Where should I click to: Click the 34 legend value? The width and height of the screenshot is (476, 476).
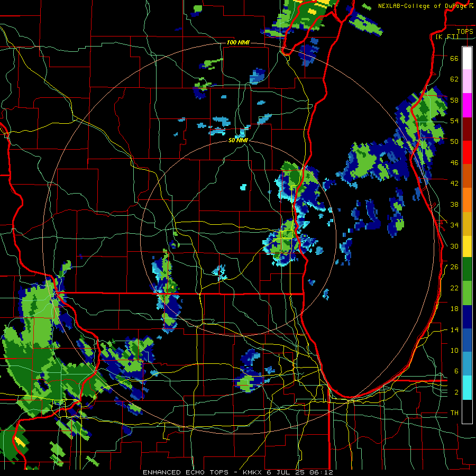[x=454, y=225]
